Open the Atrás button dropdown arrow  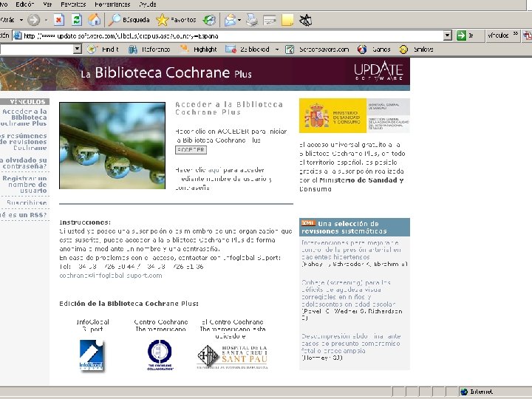click(21, 20)
